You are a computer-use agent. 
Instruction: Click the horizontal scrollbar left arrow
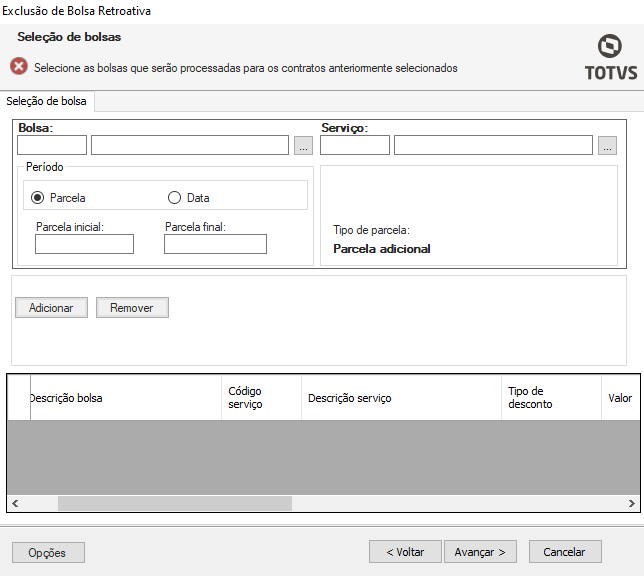tap(14, 503)
